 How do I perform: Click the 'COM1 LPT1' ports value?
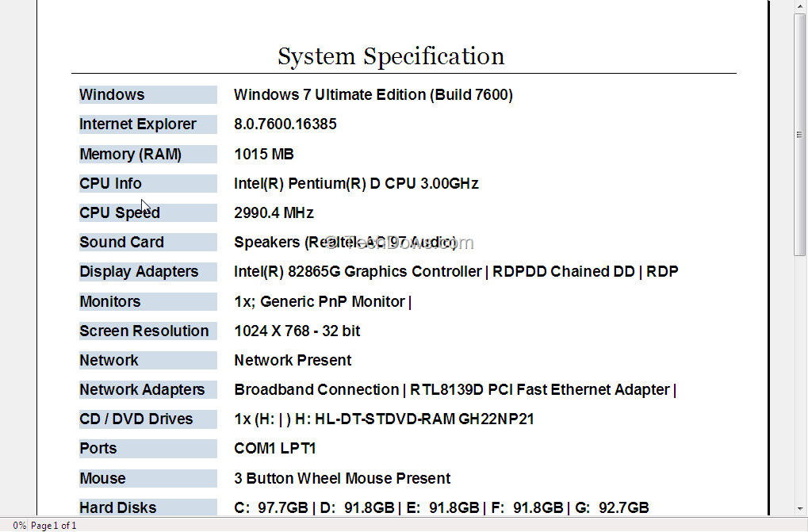click(274, 448)
